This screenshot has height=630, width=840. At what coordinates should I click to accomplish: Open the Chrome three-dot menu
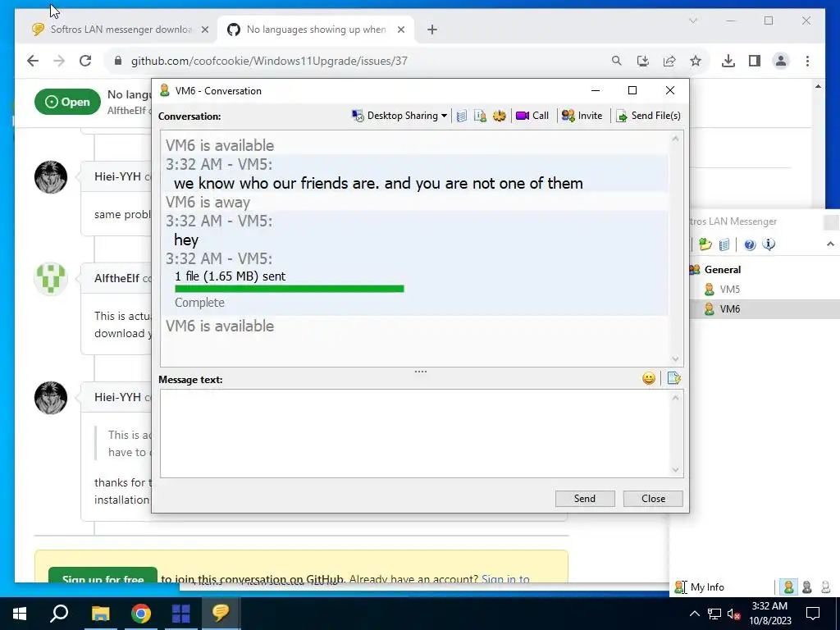tap(807, 61)
